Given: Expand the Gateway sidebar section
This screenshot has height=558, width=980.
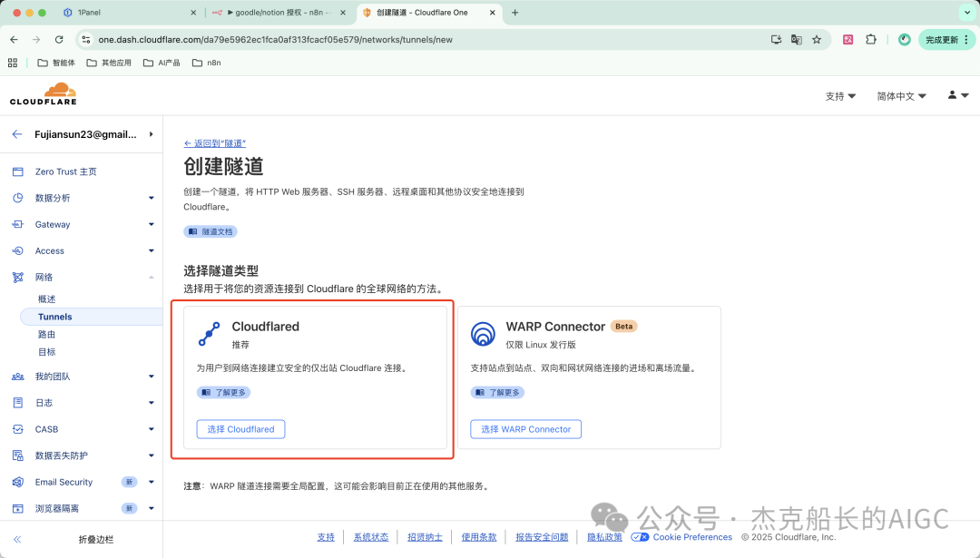Looking at the screenshot, I should click(152, 224).
